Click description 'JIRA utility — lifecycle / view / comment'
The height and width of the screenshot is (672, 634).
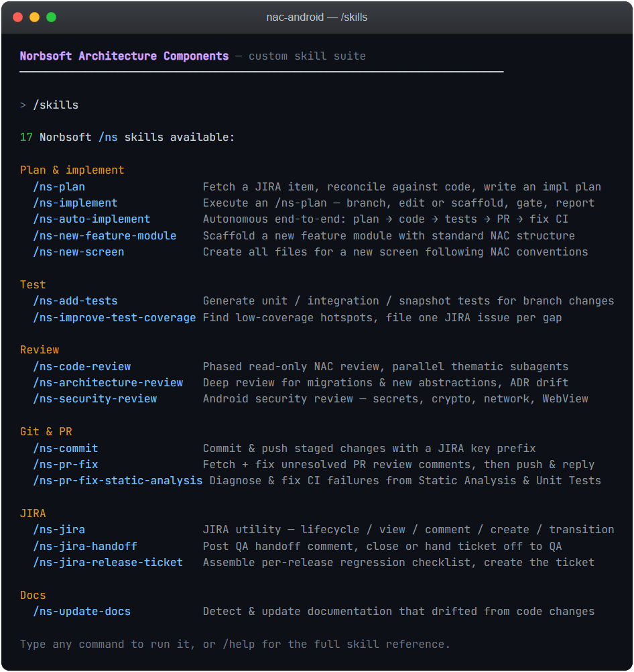click(336, 529)
